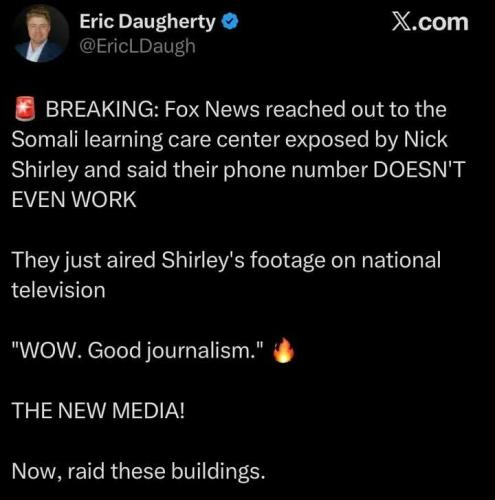The image size is (495, 500).
Task: Select the word "BREAKING:"
Action: (x=102, y=109)
